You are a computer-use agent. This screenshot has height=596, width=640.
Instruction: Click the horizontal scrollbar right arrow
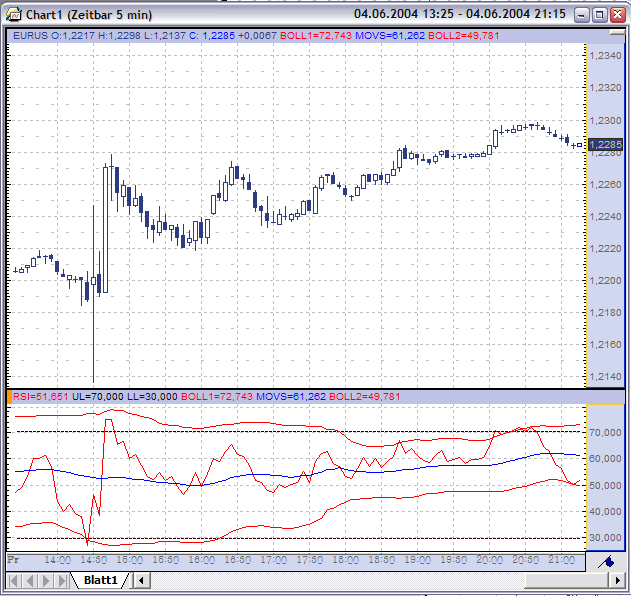pyautogui.click(x=618, y=580)
